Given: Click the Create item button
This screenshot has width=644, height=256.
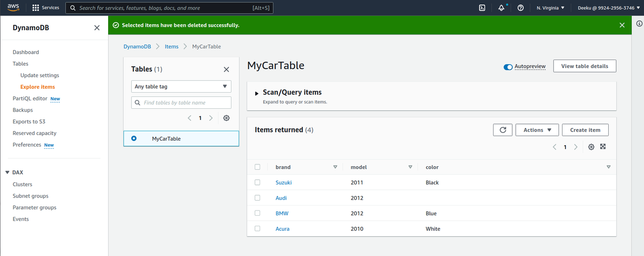Looking at the screenshot, I should click(x=585, y=130).
